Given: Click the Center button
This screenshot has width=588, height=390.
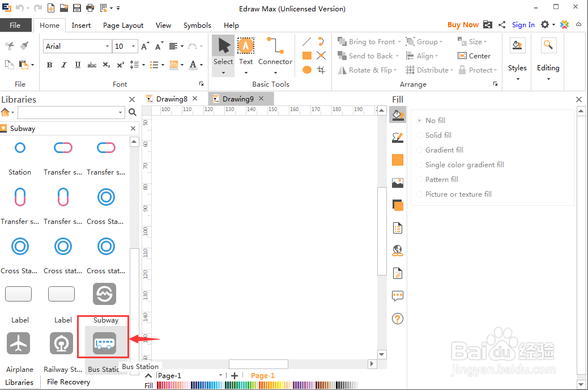Looking at the screenshot, I should (474, 56).
